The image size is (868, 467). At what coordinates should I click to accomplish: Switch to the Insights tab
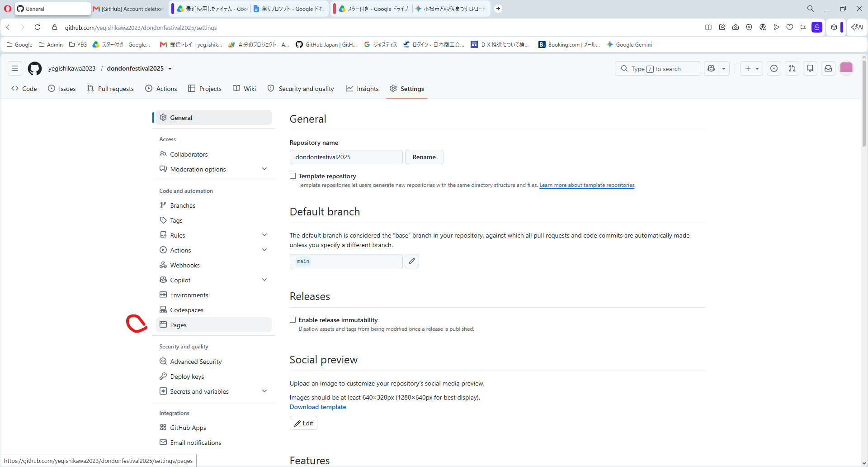[x=362, y=89]
